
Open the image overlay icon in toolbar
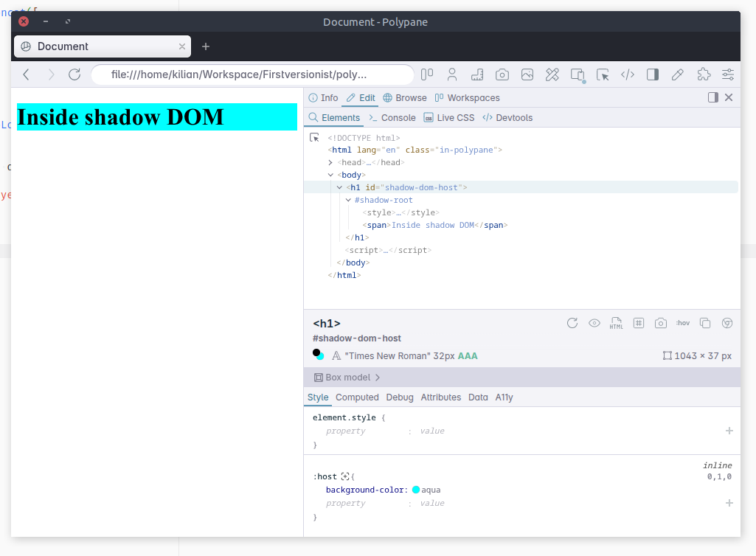(x=527, y=74)
